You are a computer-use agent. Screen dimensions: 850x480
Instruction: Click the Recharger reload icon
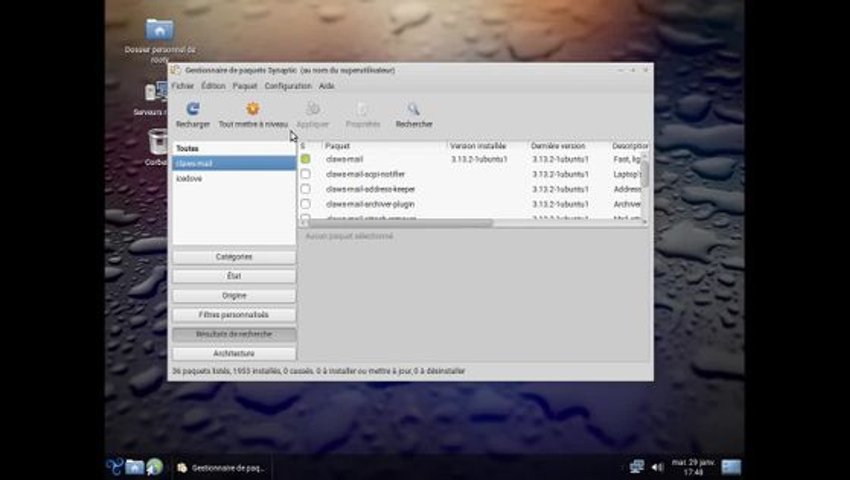(x=192, y=109)
